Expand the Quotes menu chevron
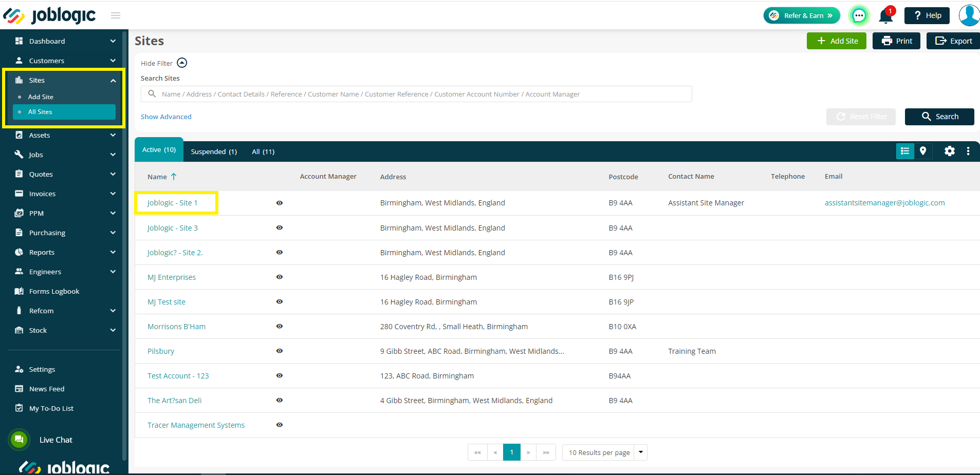 click(x=113, y=174)
